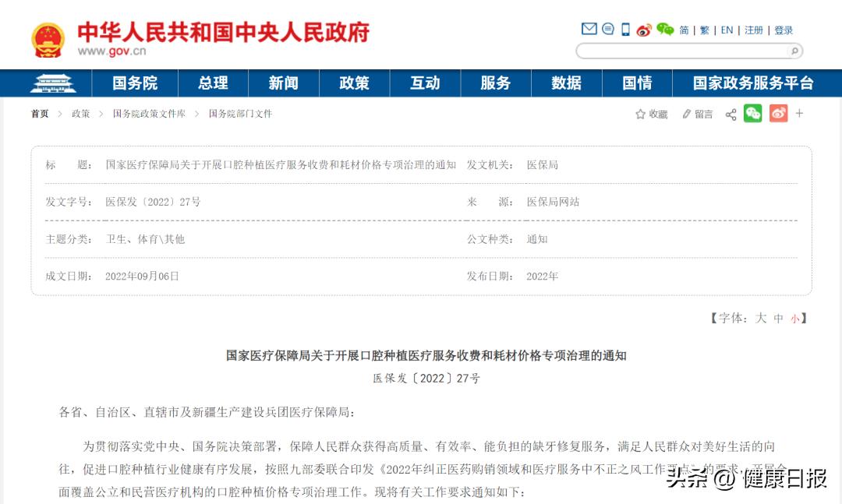The image size is (842, 504).
Task: Open the 政策 navigation tab
Action: [354, 83]
